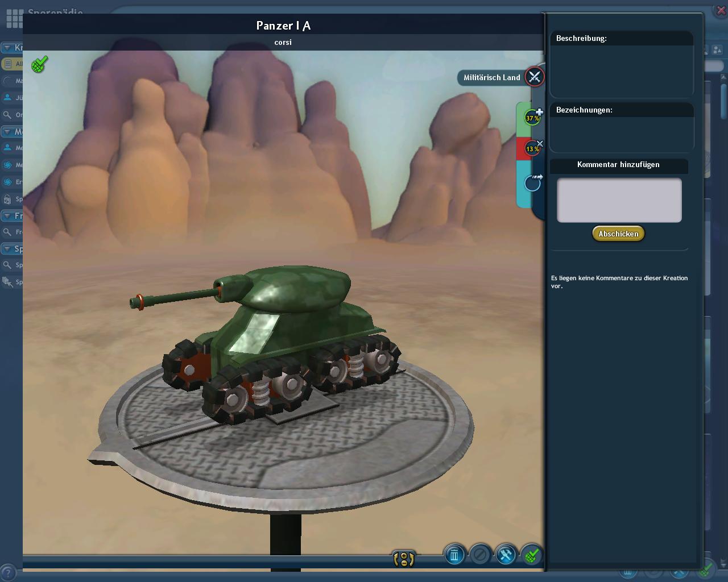Select the highlighted All filter tab in the sidebar

(x=12, y=64)
